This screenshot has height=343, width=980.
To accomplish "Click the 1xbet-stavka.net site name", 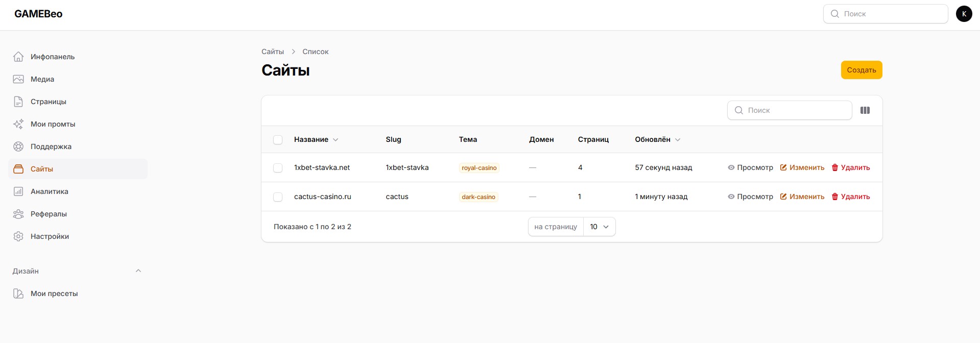I will click(x=322, y=167).
